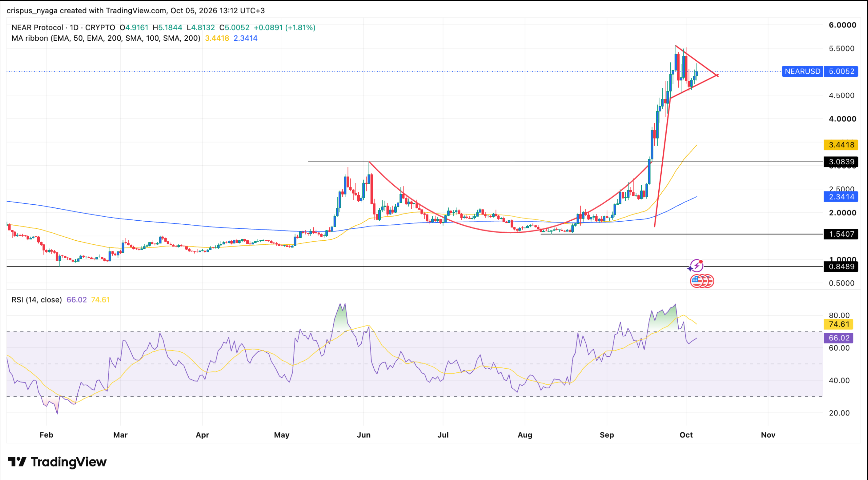Click the yellow 3.4418 value in MA legend
This screenshot has width=868, height=480.
[x=217, y=38]
